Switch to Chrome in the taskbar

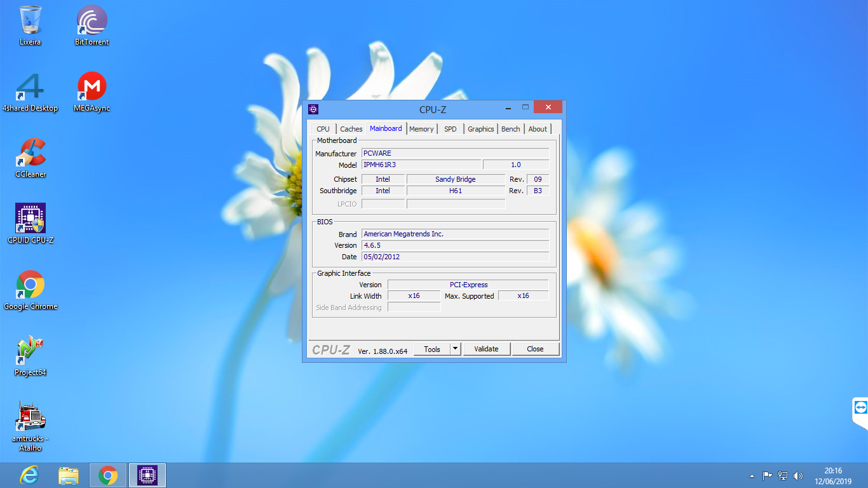(x=108, y=475)
